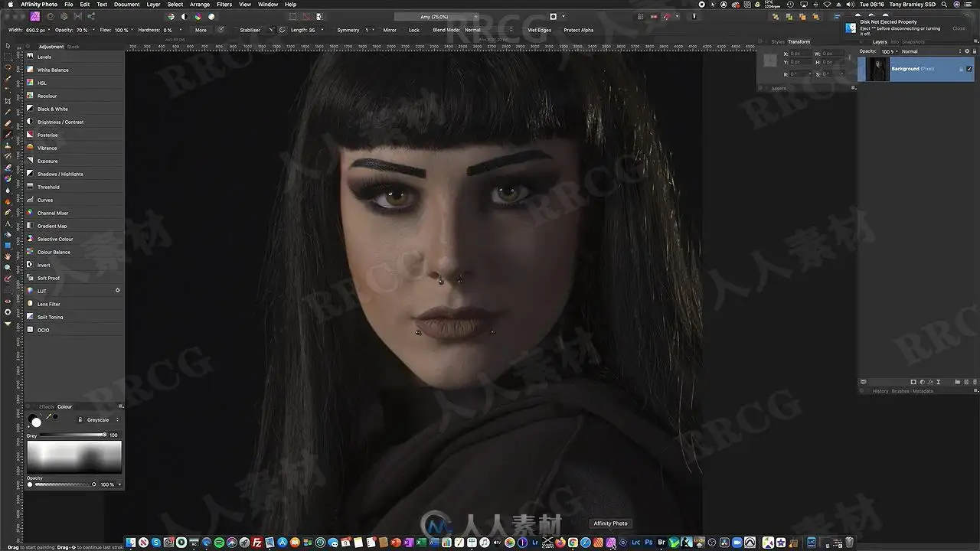Enable the Wet Edges option
The image size is (980, 551).
(539, 30)
